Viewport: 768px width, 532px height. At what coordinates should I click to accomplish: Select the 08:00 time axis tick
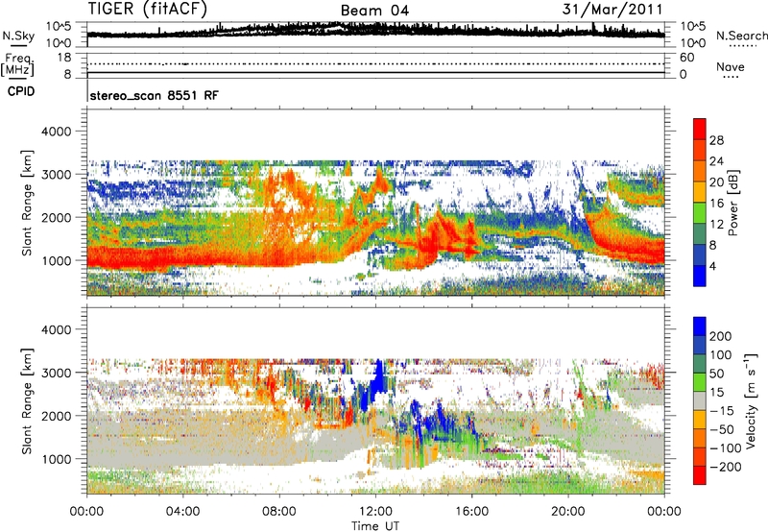(x=279, y=512)
